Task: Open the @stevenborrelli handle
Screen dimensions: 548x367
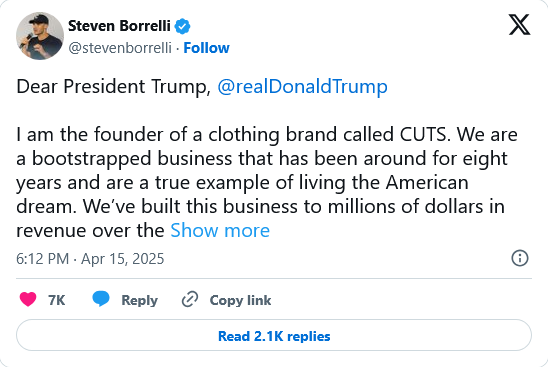Action: pyautogui.click(x=120, y=48)
